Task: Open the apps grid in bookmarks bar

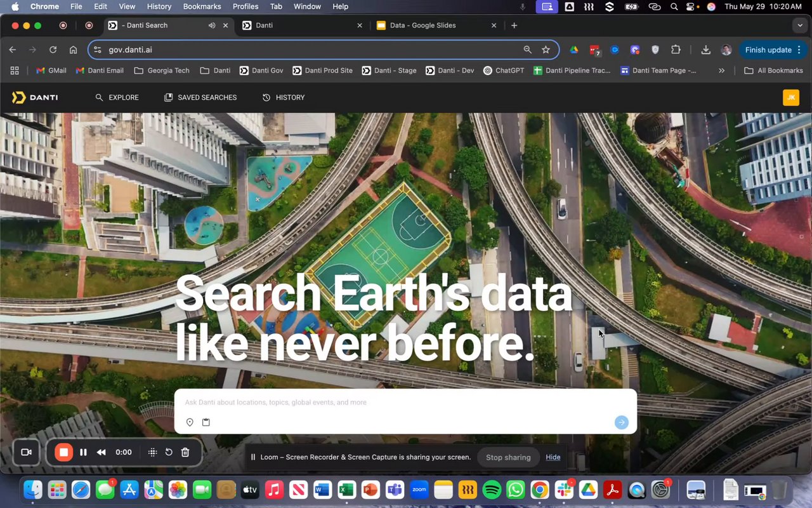Action: 15,70
